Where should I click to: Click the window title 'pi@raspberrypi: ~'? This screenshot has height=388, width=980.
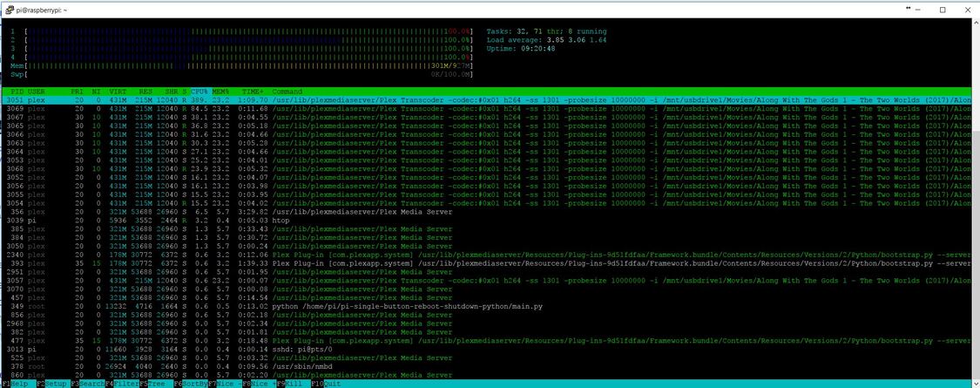[41, 10]
